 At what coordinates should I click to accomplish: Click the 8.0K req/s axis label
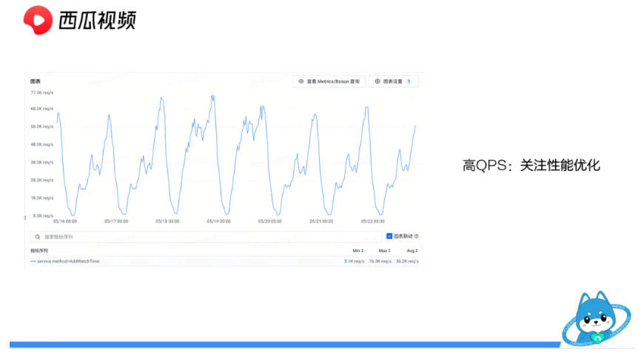click(x=43, y=215)
